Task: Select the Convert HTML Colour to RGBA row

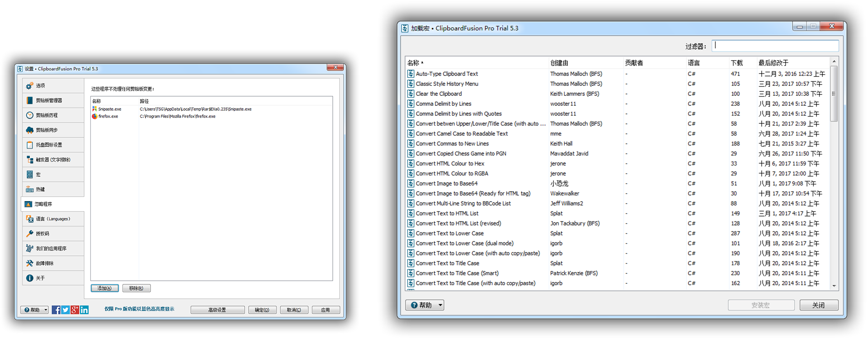Action: point(617,174)
